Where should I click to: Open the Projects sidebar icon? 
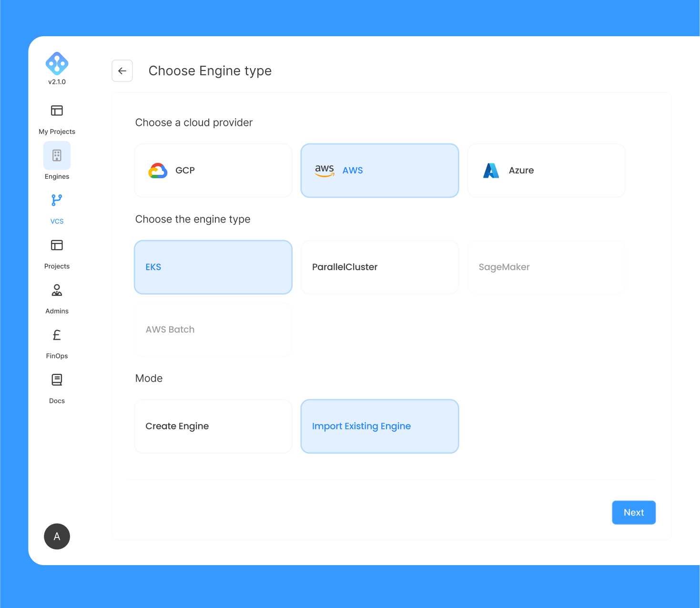click(x=57, y=245)
